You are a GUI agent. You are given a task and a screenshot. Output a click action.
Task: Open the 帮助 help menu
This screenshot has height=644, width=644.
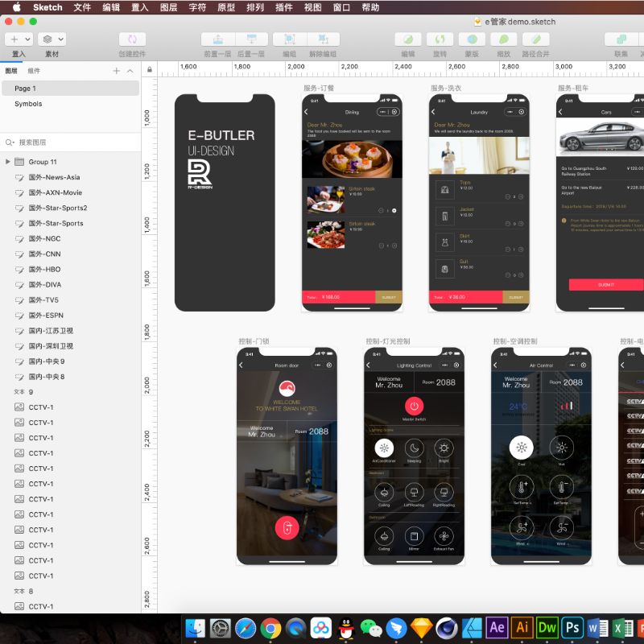370,7
